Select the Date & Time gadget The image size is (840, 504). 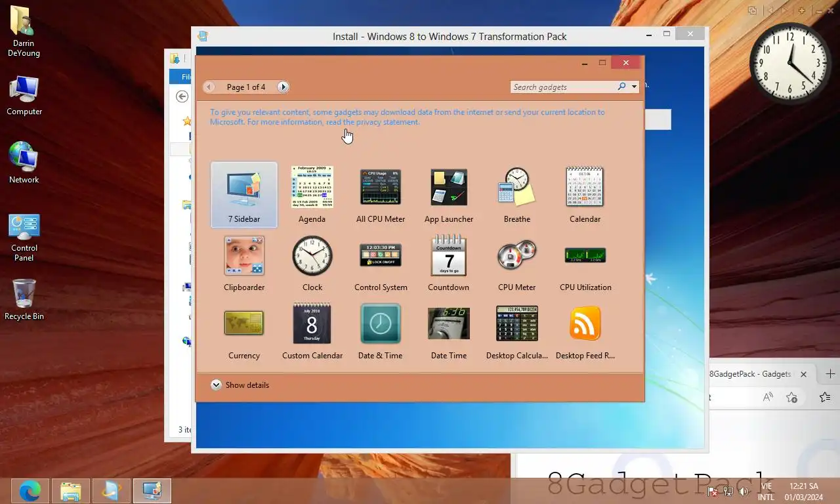381,331
